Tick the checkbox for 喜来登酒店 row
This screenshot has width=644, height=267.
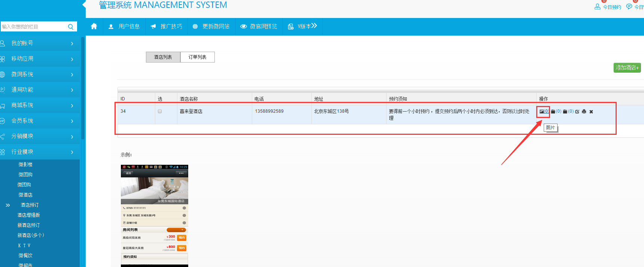(160, 111)
